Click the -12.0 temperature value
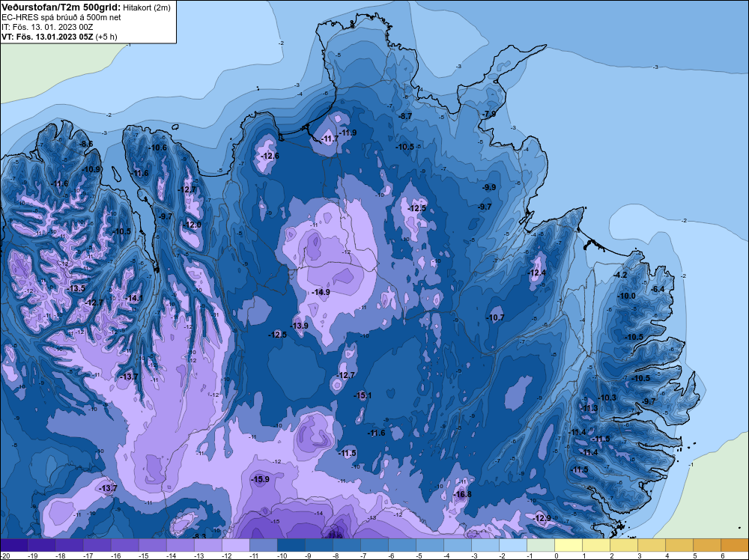Screen dimensions: 749x560 click(x=192, y=225)
